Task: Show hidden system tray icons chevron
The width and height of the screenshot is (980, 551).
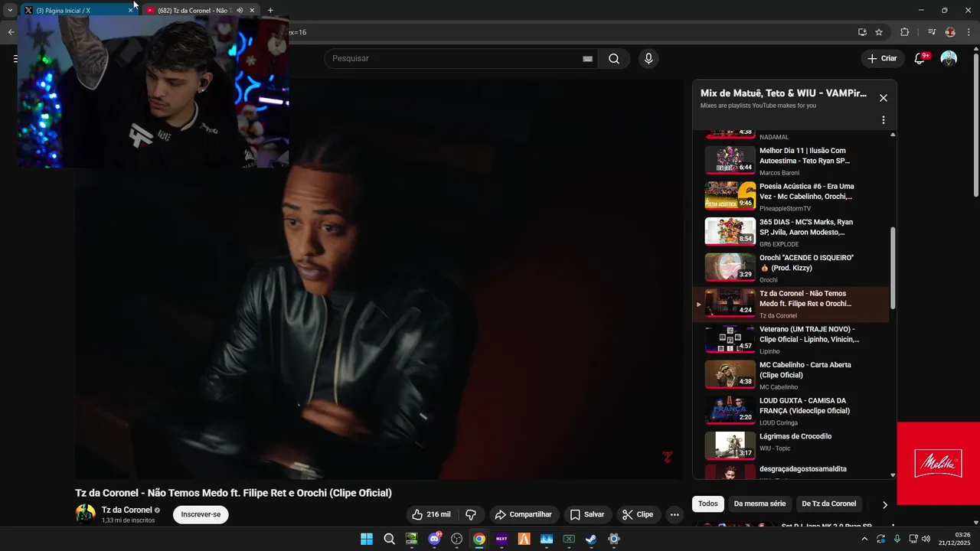Action: (x=864, y=539)
